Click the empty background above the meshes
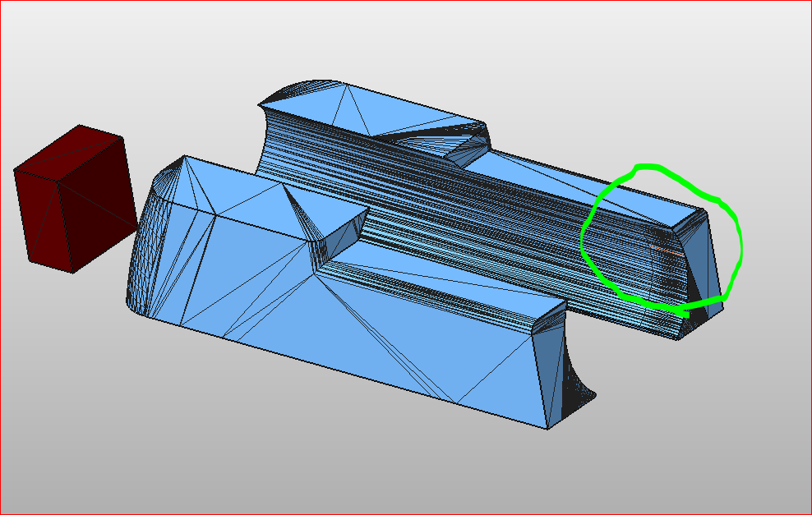The height and width of the screenshot is (515, 812). 411,41
